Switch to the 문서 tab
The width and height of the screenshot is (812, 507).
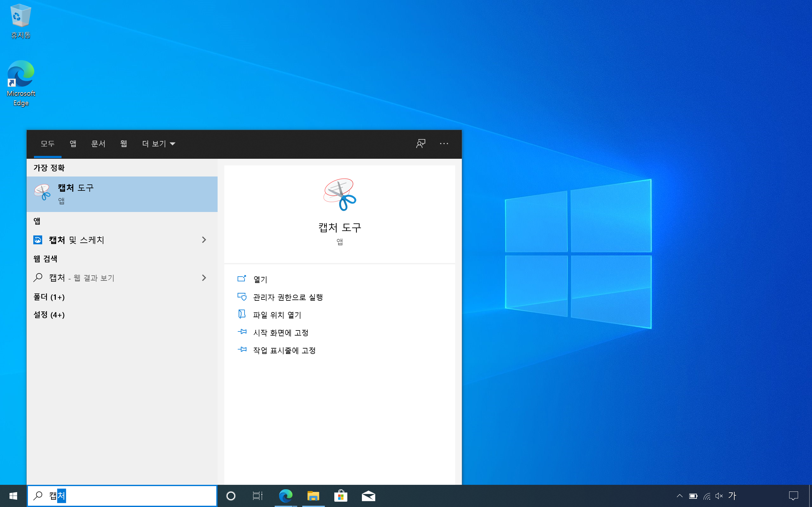coord(98,144)
